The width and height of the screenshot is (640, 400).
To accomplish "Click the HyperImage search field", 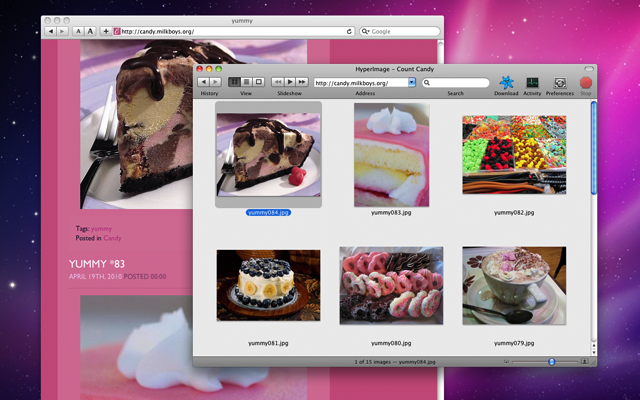I will [x=456, y=82].
